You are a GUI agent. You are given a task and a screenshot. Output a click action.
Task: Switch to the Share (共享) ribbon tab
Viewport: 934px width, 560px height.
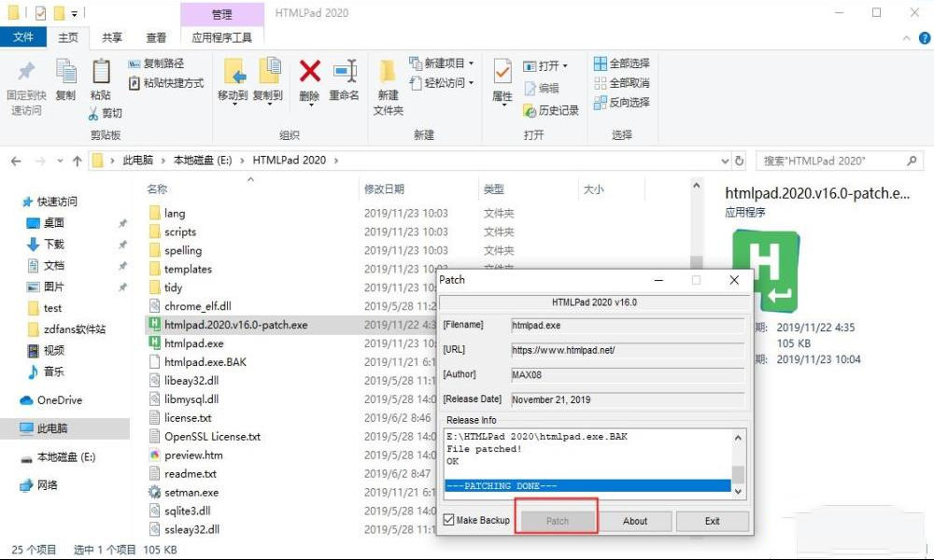tap(112, 37)
